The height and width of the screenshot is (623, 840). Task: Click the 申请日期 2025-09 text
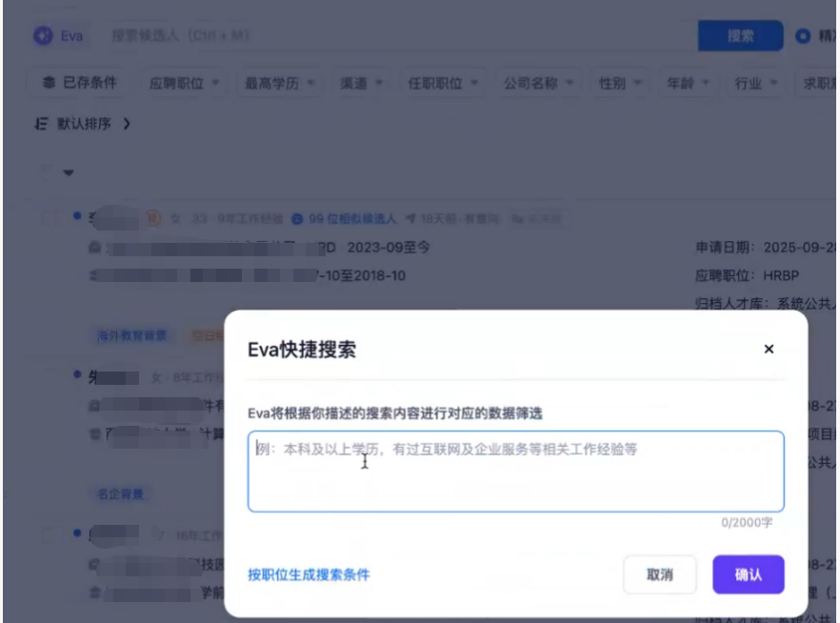pos(766,247)
